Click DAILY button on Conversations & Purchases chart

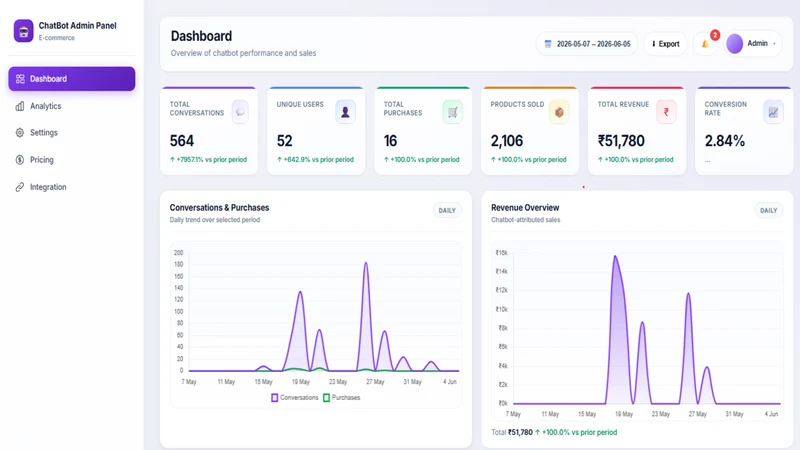point(447,210)
